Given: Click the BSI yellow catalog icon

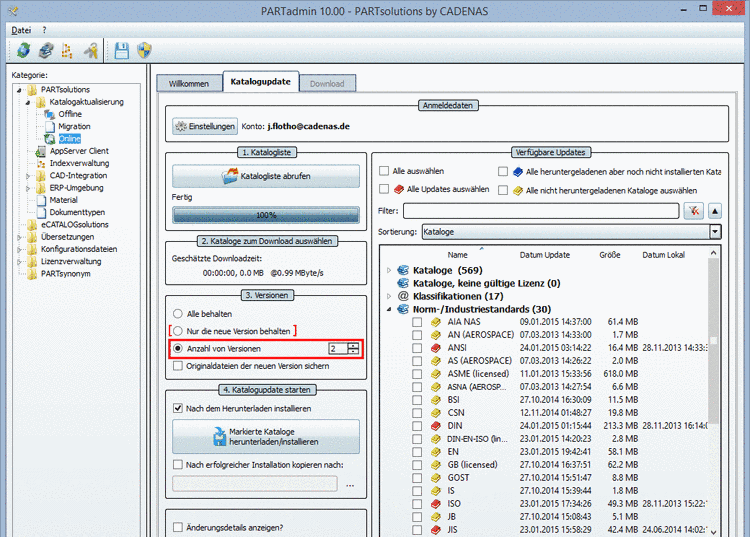Looking at the screenshot, I should click(x=435, y=400).
